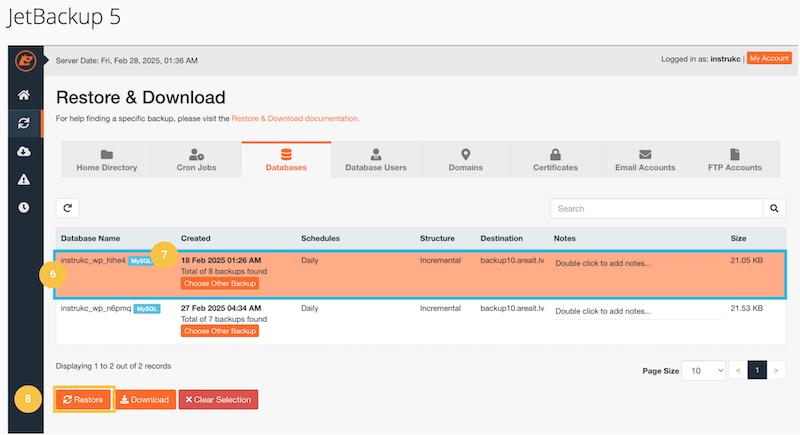Choose other backup for instrukc_wp_n6pmq
800x435 pixels.
point(219,331)
